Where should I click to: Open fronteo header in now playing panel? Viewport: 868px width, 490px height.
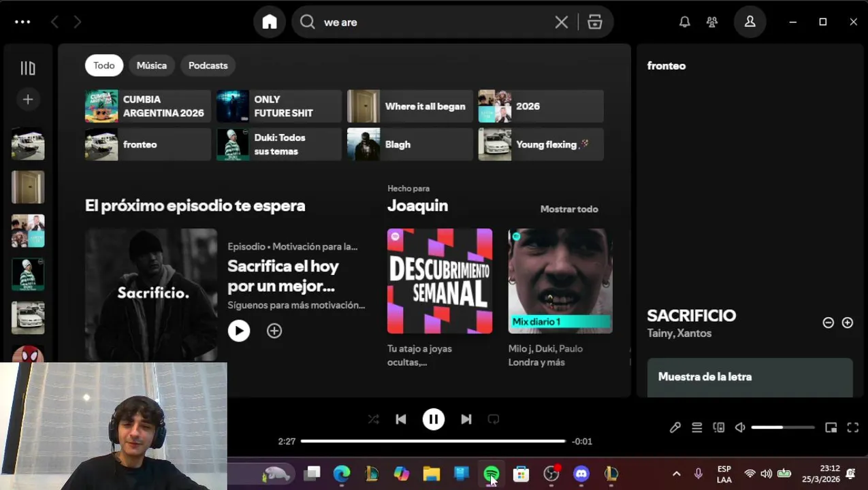click(666, 66)
